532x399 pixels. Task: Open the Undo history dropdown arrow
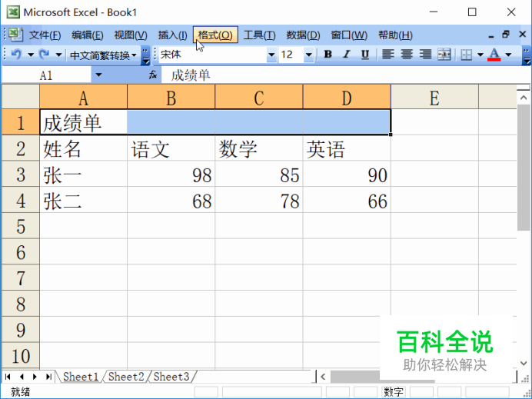point(31,55)
